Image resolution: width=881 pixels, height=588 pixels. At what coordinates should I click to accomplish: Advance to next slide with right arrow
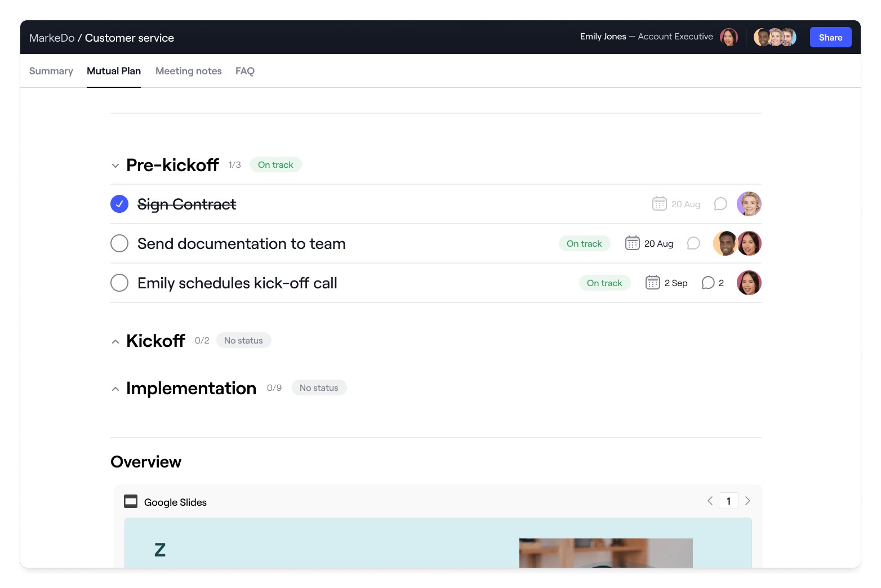(747, 500)
